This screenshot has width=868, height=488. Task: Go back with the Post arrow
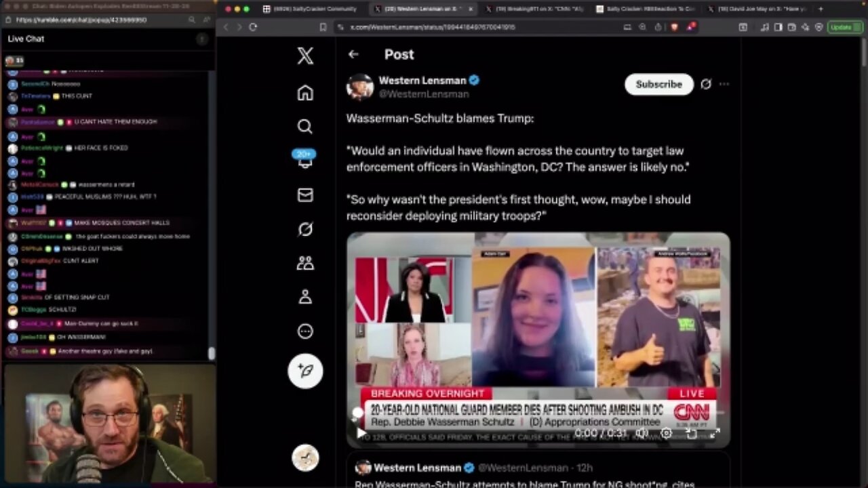(x=353, y=54)
